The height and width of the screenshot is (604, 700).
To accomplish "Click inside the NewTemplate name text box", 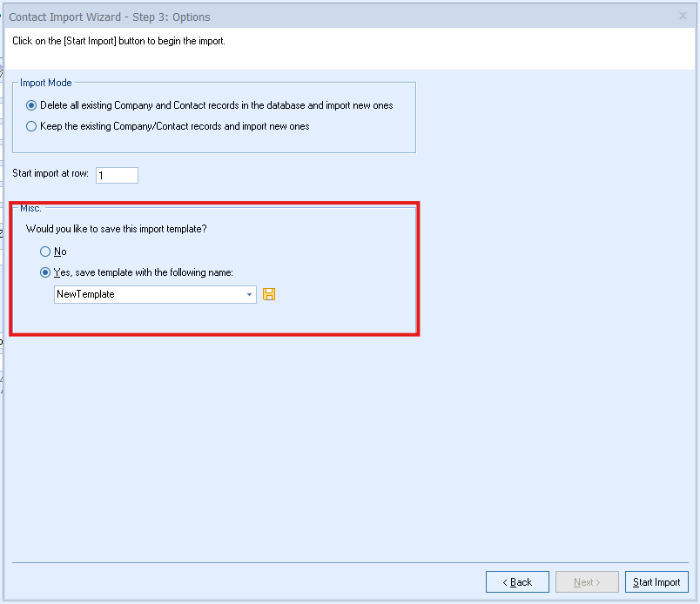I will [148, 295].
